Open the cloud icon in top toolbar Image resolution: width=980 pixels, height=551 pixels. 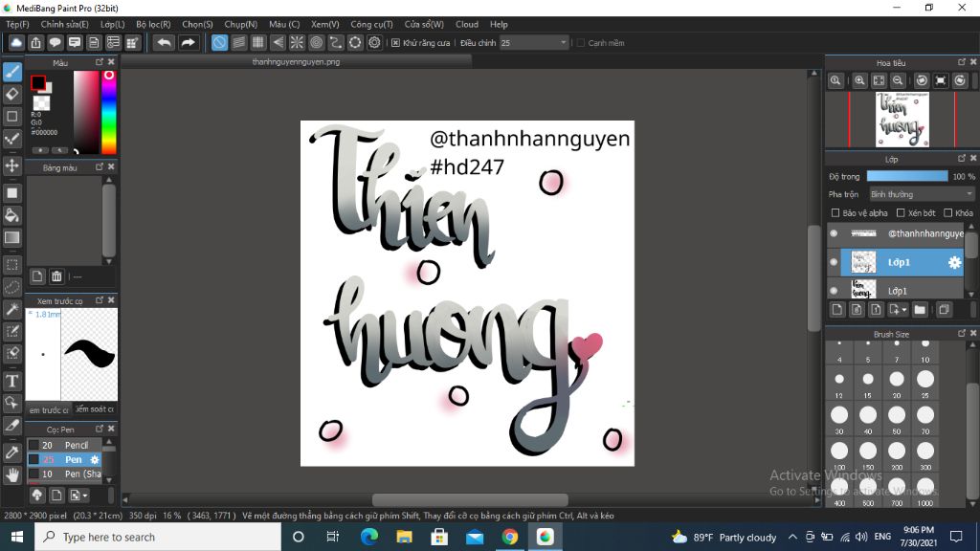tap(16, 42)
